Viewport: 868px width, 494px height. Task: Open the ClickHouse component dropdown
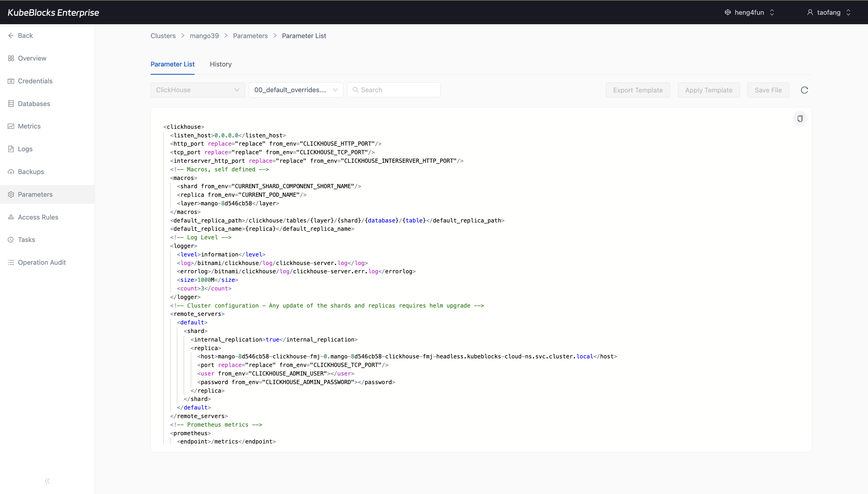coord(198,90)
